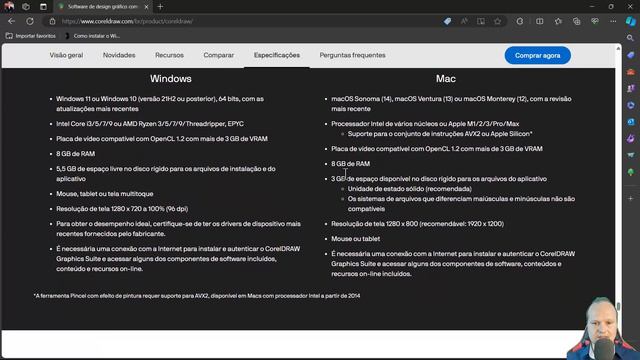The image size is (640, 360).
Task: View site security lock information
Action: point(52,21)
